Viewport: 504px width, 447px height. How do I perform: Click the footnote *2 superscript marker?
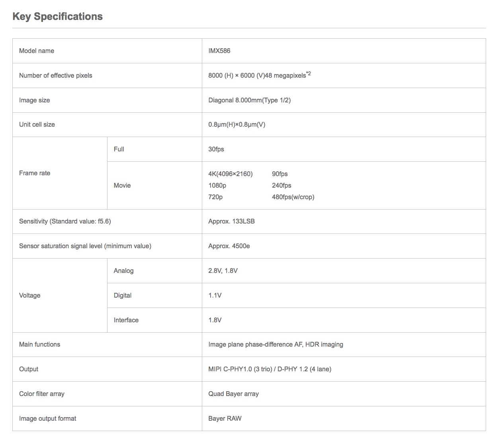pos(309,73)
